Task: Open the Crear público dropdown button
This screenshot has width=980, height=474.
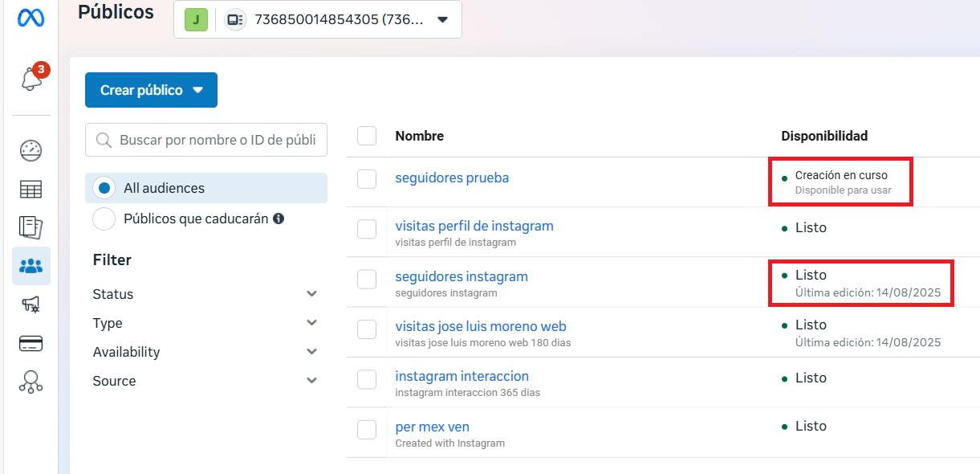Action: pos(151,90)
